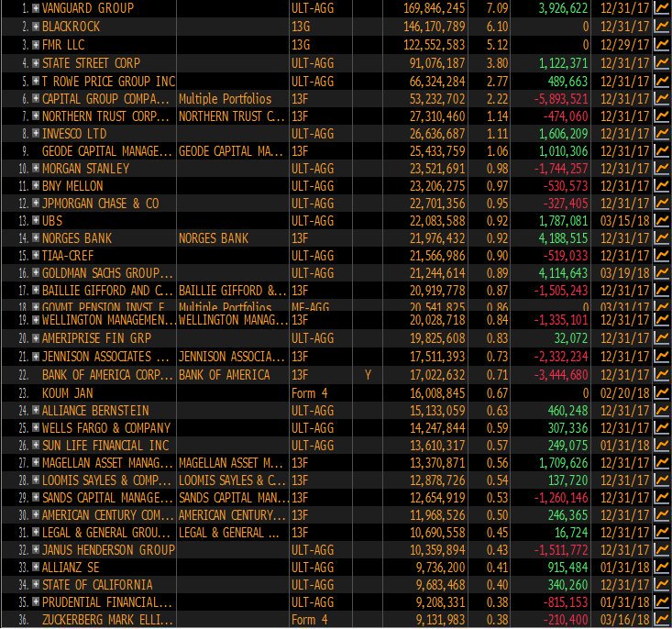
Task: Open chart icon for TIAA-CREF row
Action: pos(662,256)
